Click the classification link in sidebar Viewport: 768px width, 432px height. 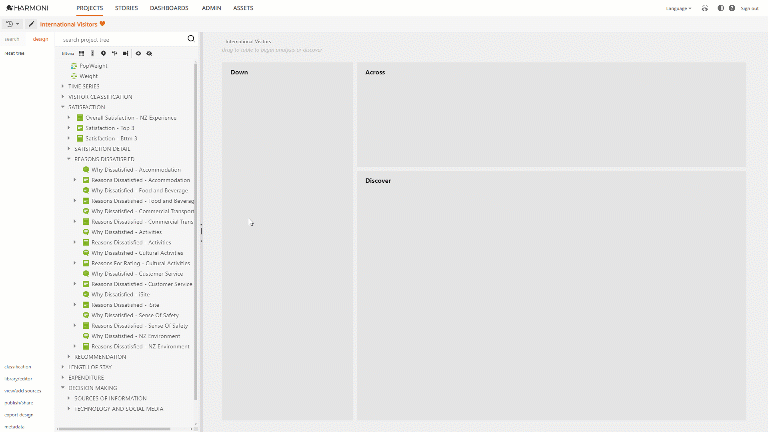click(18, 367)
